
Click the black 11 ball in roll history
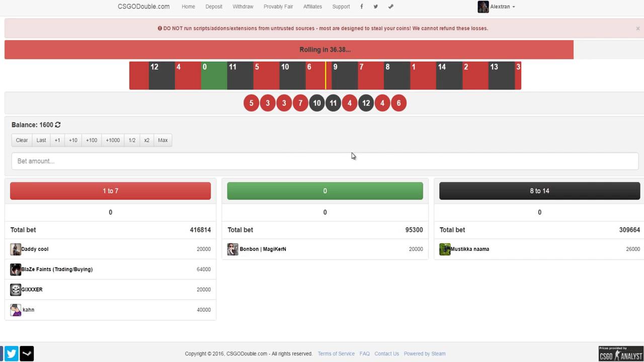[x=333, y=103]
